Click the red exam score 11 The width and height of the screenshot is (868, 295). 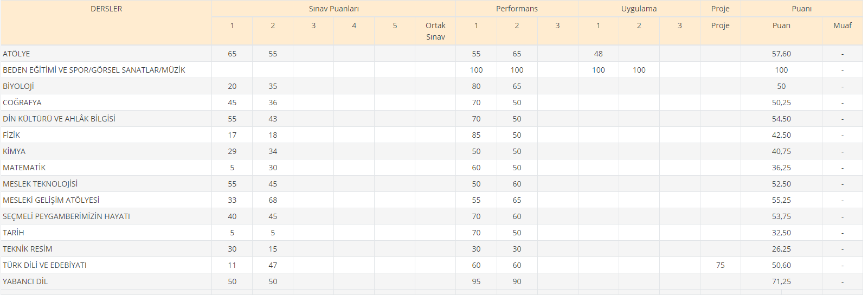tap(232, 265)
